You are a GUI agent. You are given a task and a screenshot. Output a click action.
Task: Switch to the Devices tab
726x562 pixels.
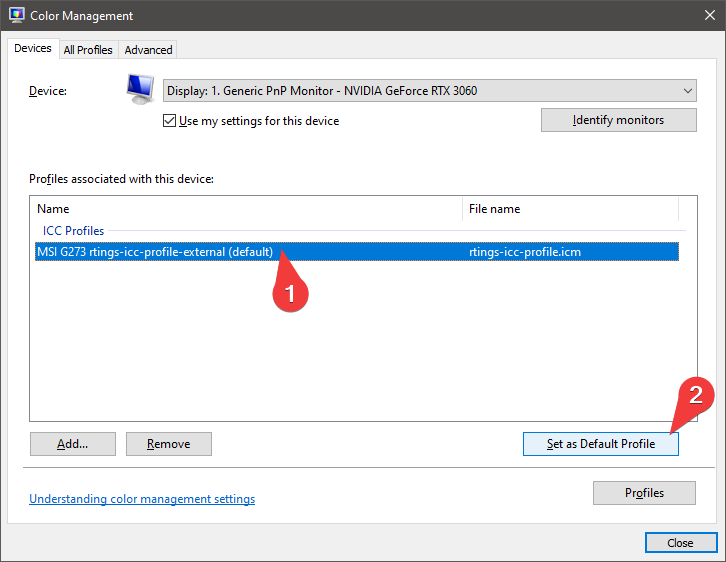click(x=33, y=49)
